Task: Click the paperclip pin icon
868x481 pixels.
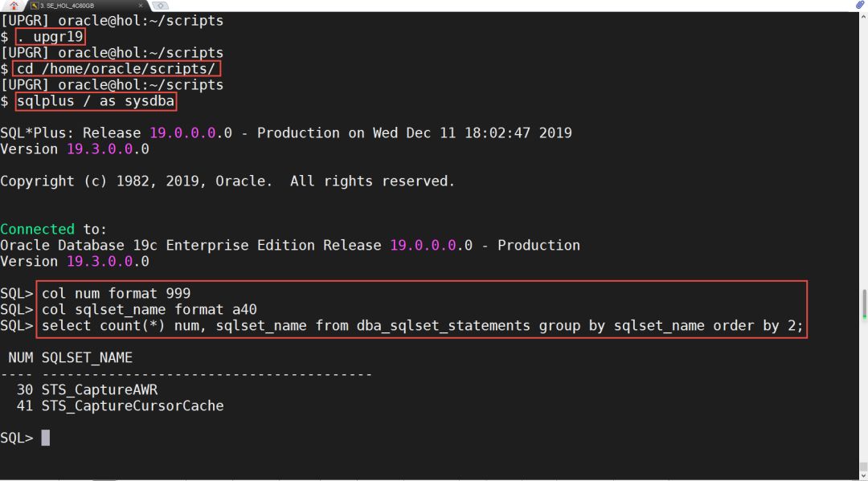Action: [x=860, y=6]
